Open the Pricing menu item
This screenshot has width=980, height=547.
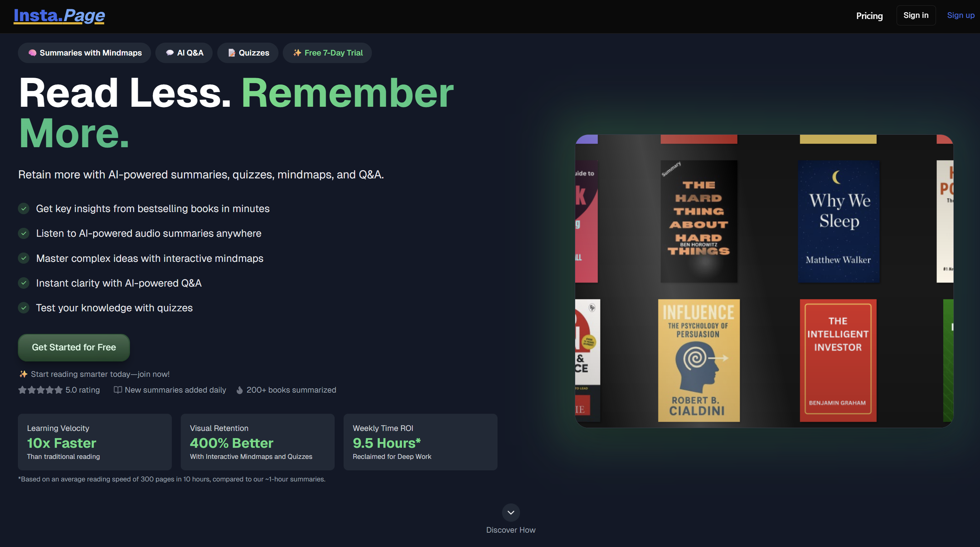point(869,16)
